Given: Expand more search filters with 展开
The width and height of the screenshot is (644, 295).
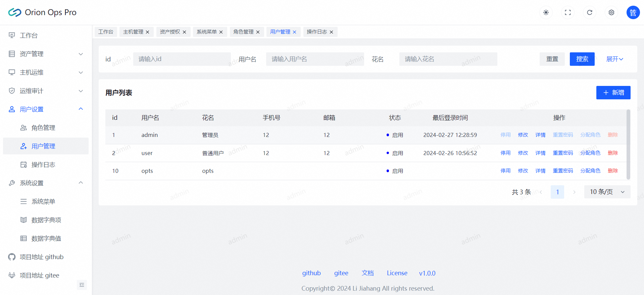Looking at the screenshot, I should click(x=614, y=59).
